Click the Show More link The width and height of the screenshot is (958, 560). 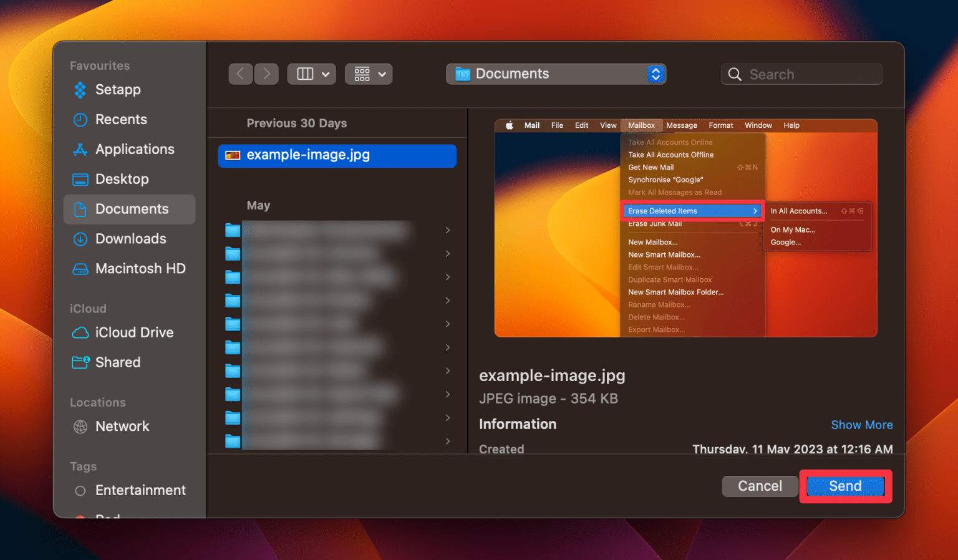tap(862, 425)
